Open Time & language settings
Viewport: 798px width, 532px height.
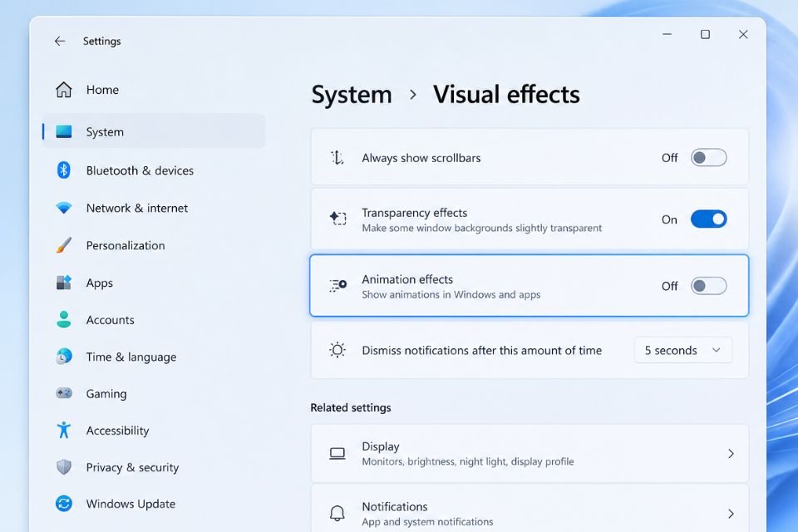(154, 357)
